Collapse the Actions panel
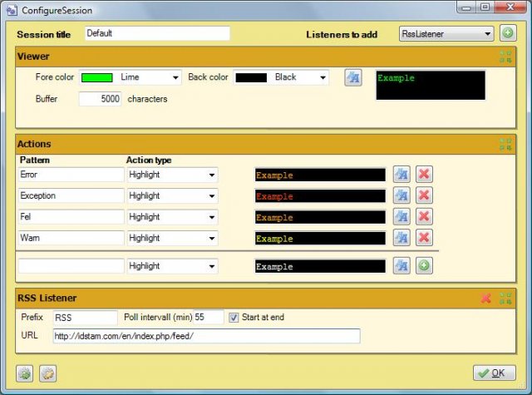The image size is (532, 395). click(x=505, y=144)
